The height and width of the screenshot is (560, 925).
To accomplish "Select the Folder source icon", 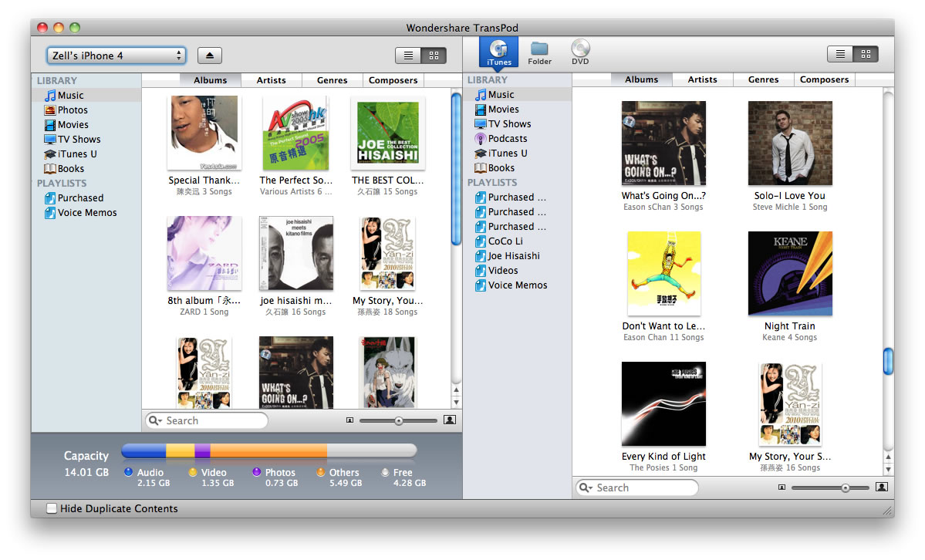I will tap(539, 52).
